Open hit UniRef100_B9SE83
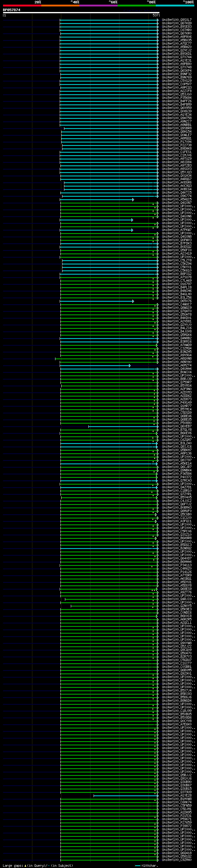Screen dimensions: 197x868 177,26
